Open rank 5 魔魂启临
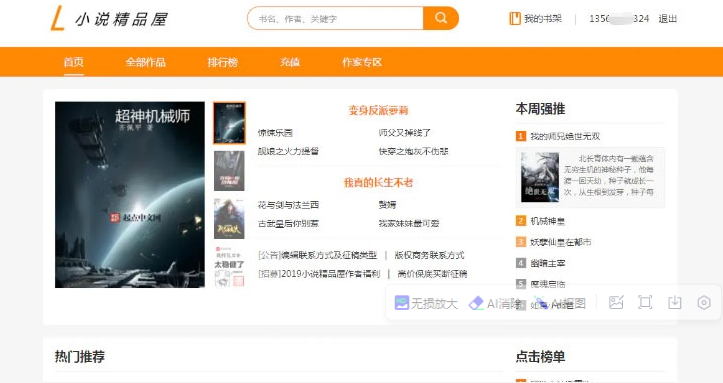 [547, 284]
